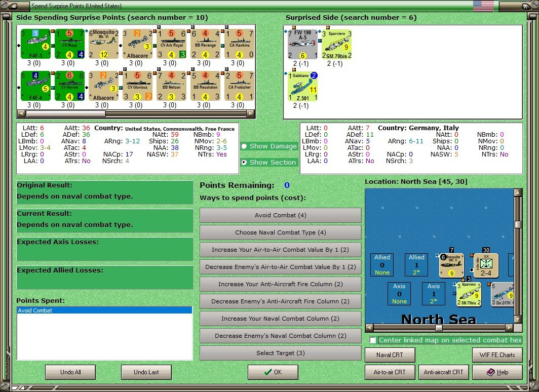Click Avoid Combat (4) option
Viewport: 539px width, 392px height.
pos(281,215)
